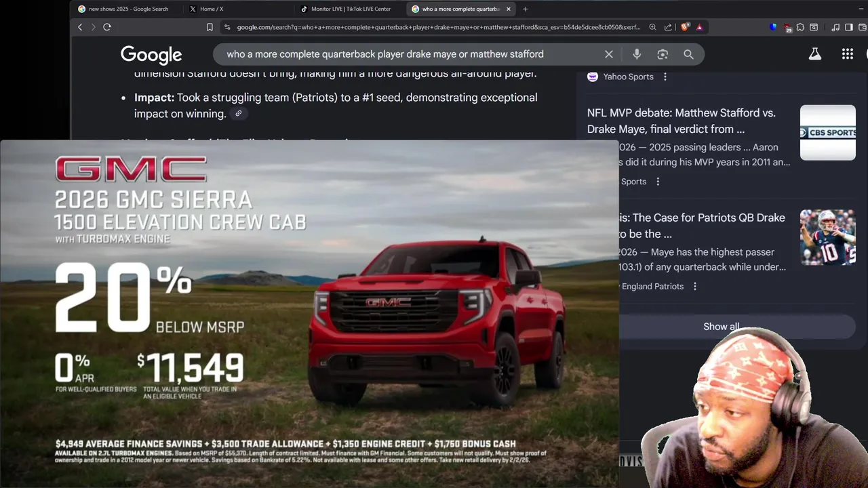868x488 pixels.
Task: Bookmark this page with bookmark icon
Action: (210, 27)
